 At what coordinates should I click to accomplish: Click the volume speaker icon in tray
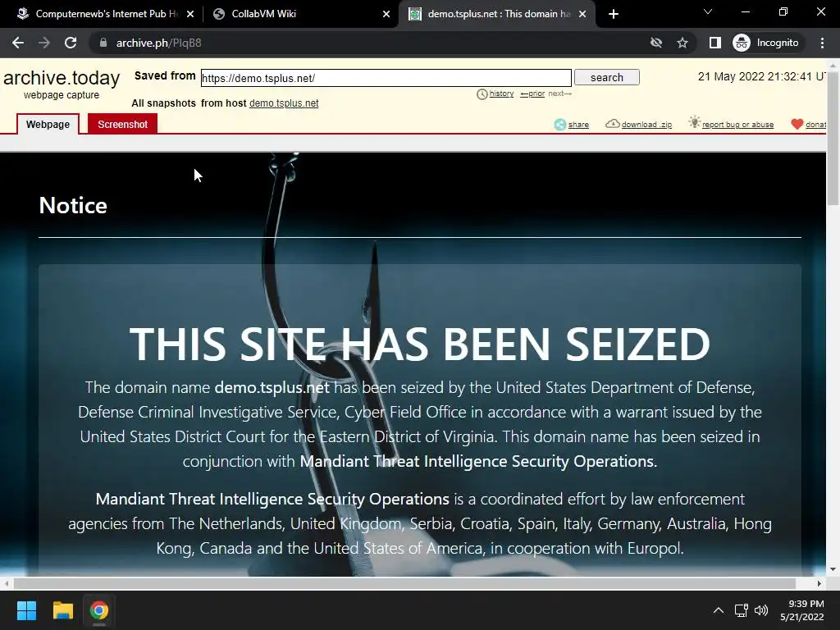pos(760,610)
